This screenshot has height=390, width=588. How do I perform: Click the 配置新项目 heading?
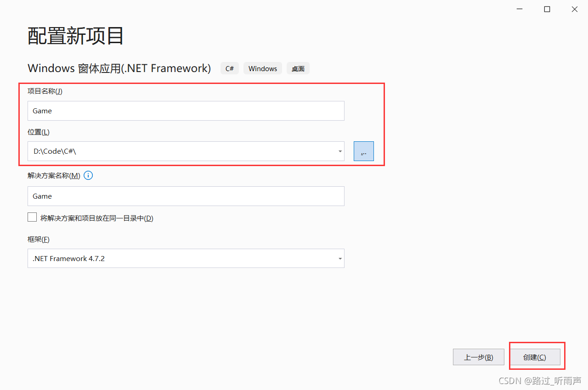click(x=76, y=36)
